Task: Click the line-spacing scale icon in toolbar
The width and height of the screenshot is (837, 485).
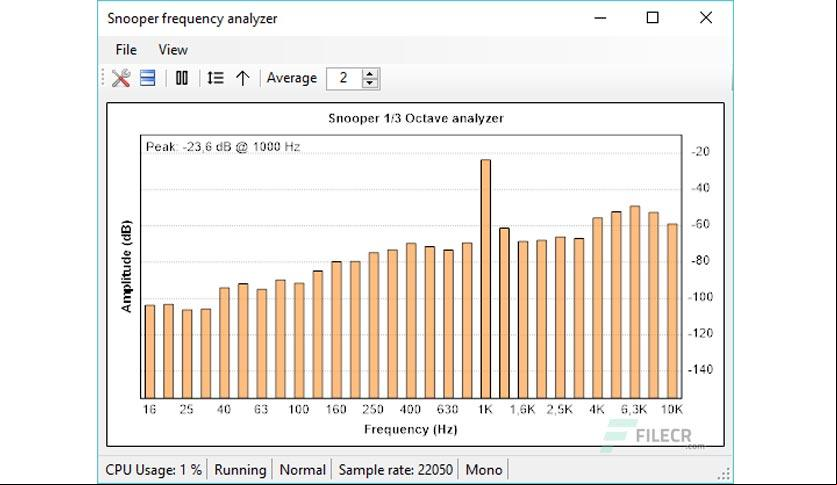Action: (x=215, y=78)
